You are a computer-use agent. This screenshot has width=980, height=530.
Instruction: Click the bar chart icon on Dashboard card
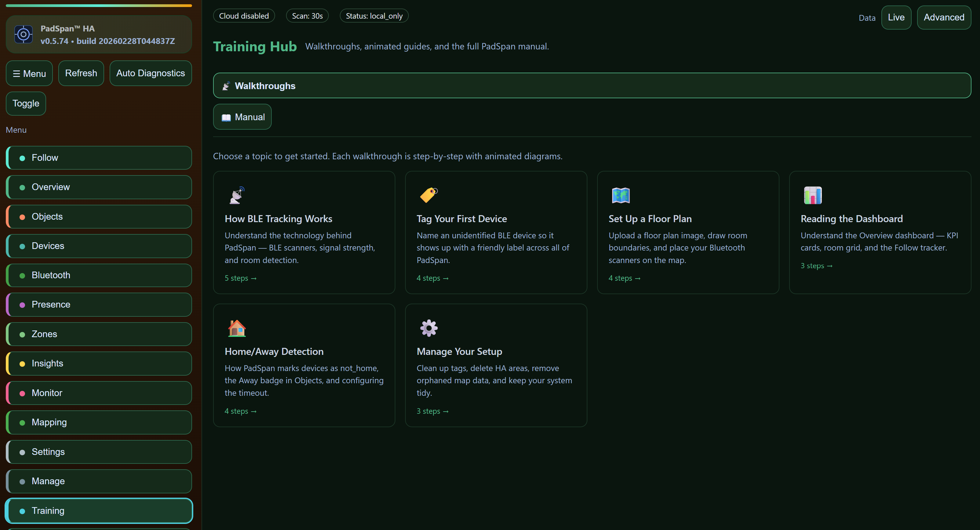(x=813, y=195)
